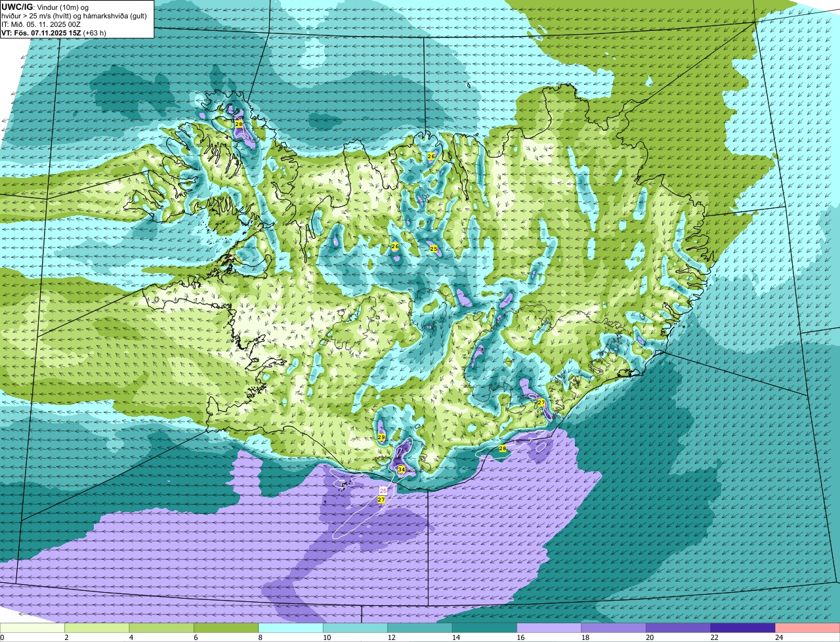
Task: Select the 2–4 m/s legend color band
Action: tap(97, 628)
